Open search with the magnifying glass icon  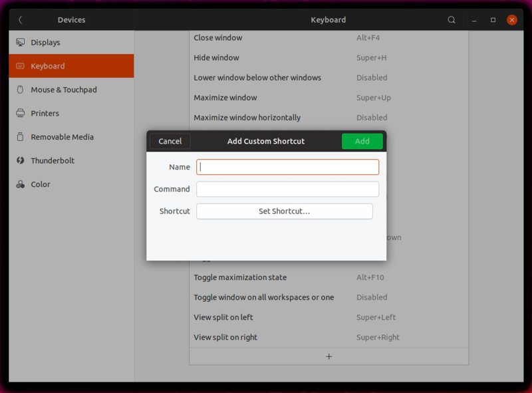click(x=452, y=20)
